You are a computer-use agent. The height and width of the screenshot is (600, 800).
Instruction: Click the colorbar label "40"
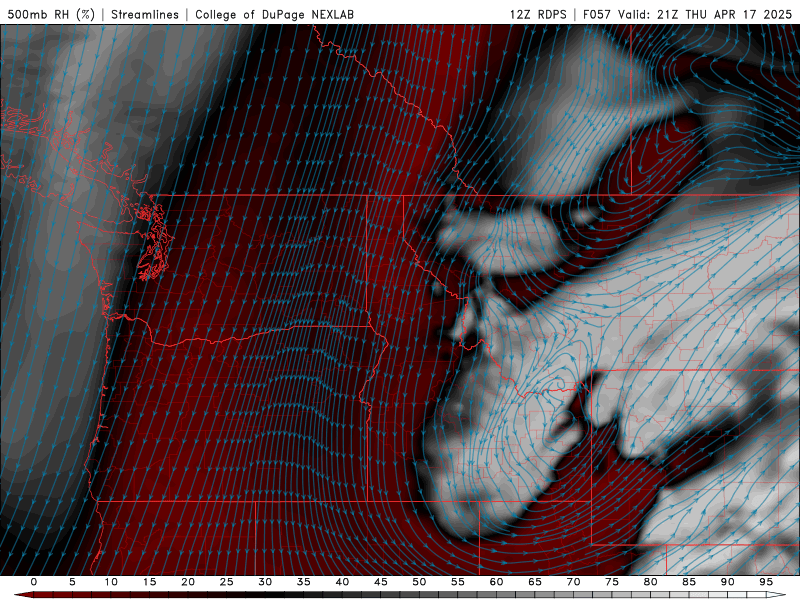point(342,582)
